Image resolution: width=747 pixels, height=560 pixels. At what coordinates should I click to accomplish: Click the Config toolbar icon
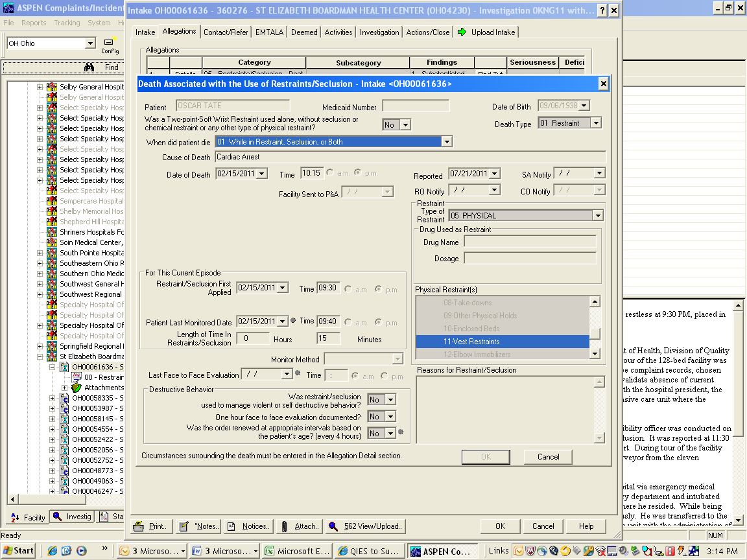109,43
